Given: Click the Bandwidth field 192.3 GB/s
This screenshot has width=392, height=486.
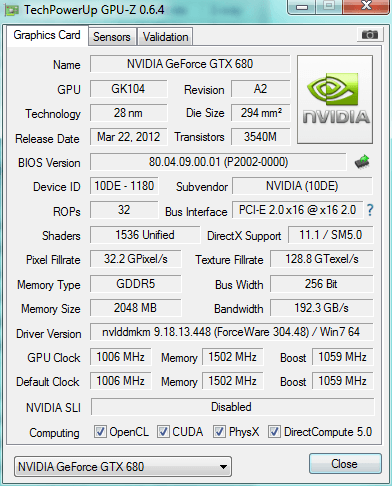Looking at the screenshot, I should click(x=322, y=308).
